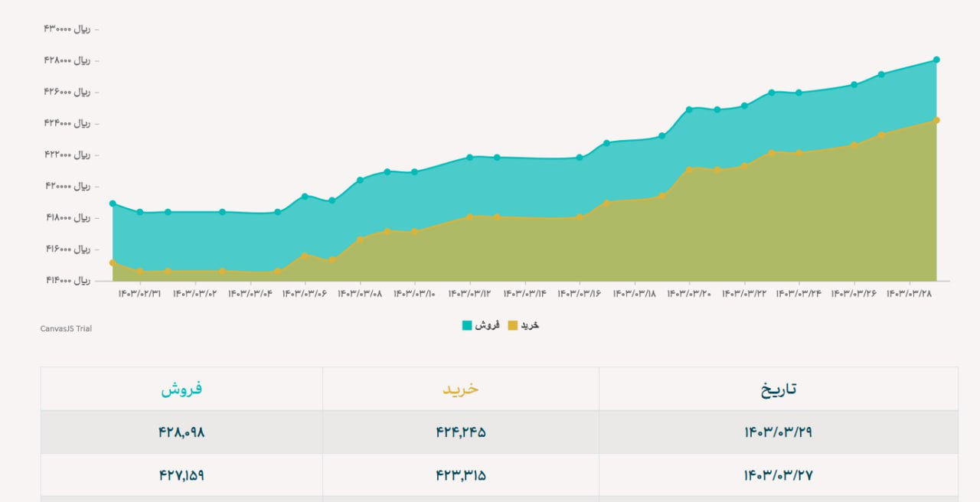Toggle the فروش series via legend text
980x502 pixels.
pyautogui.click(x=487, y=325)
